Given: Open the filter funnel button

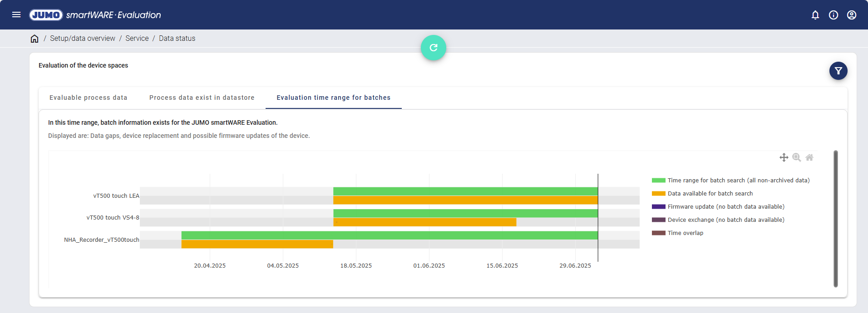Looking at the screenshot, I should coord(838,71).
